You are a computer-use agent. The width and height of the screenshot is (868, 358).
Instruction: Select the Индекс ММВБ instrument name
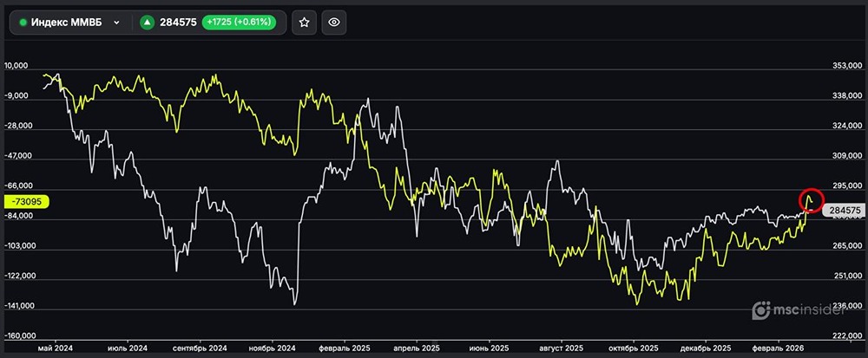tap(68, 23)
